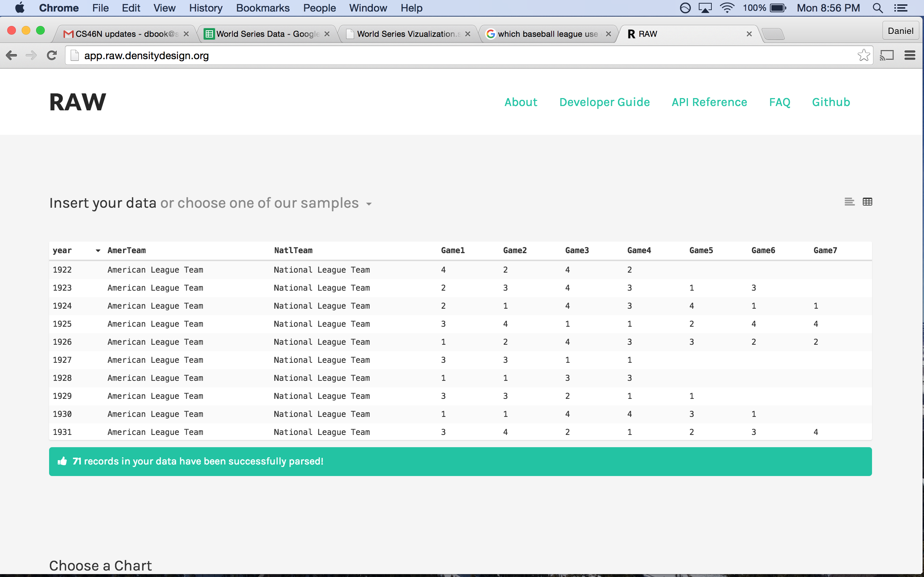Click the address bar URL
The width and height of the screenshot is (924, 577).
click(x=146, y=56)
